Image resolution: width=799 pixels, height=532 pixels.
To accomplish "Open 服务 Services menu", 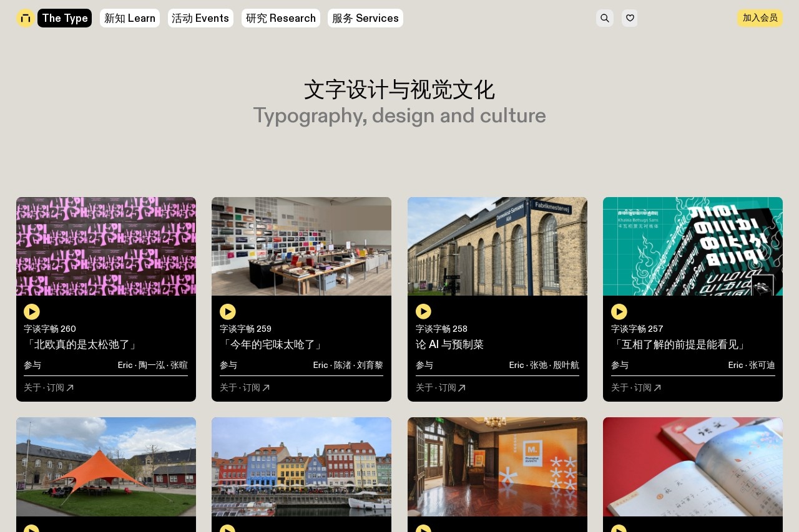I will pos(365,18).
